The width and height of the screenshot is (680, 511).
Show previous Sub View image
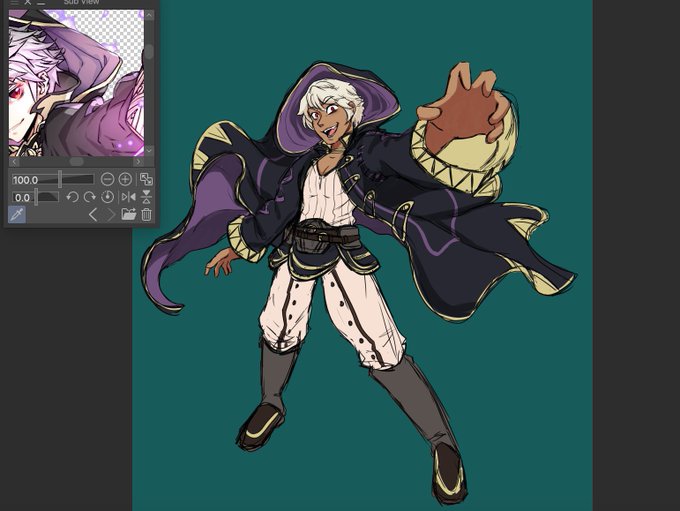click(92, 214)
